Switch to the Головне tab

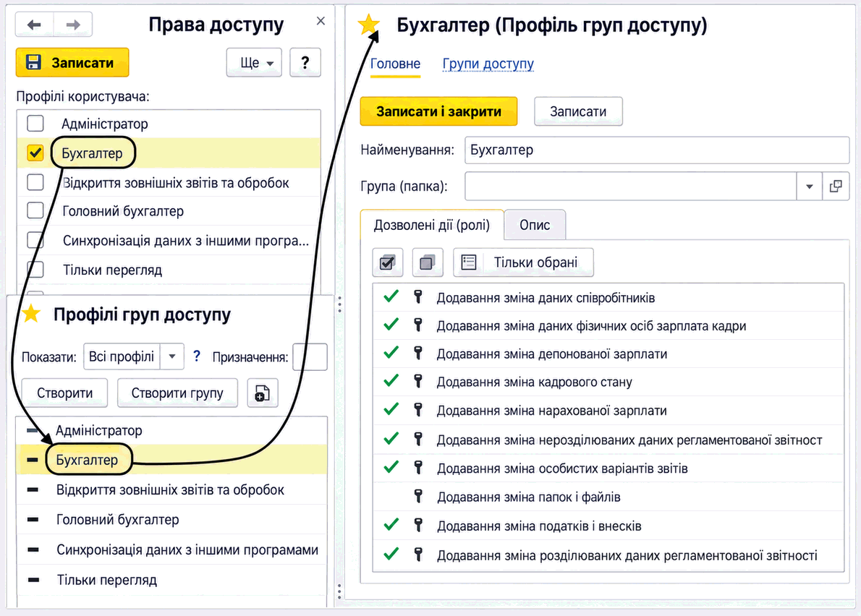(395, 64)
